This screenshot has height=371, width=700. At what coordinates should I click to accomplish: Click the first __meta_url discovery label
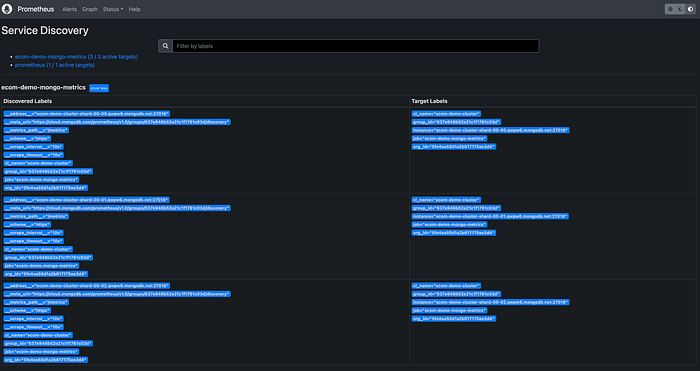tap(117, 122)
